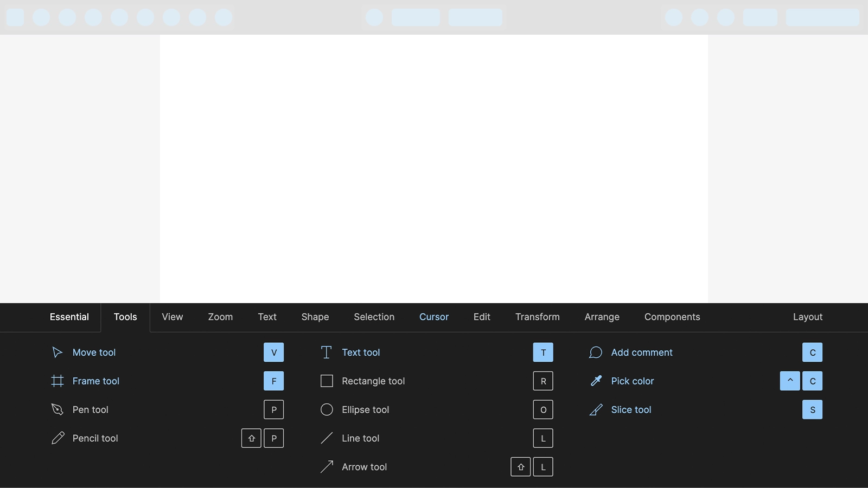Activate the Pick color eyedropper
This screenshot has width=868, height=488.
[633, 381]
